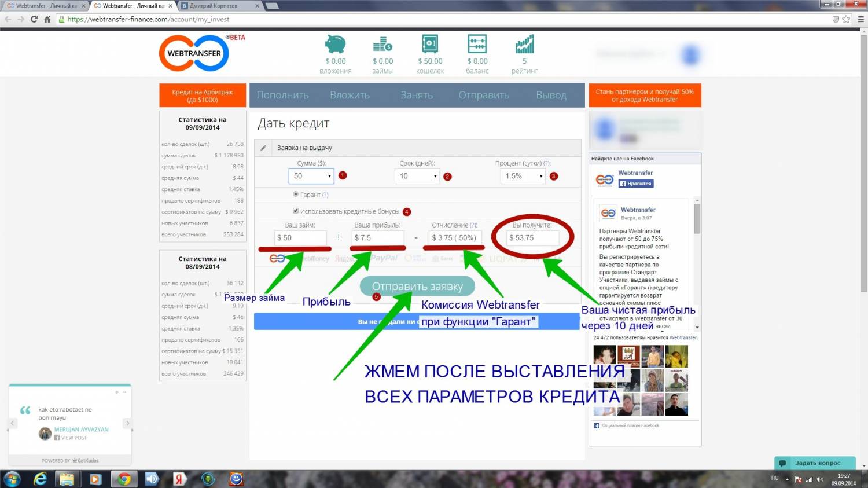Open Chrome from the taskbar

123,479
